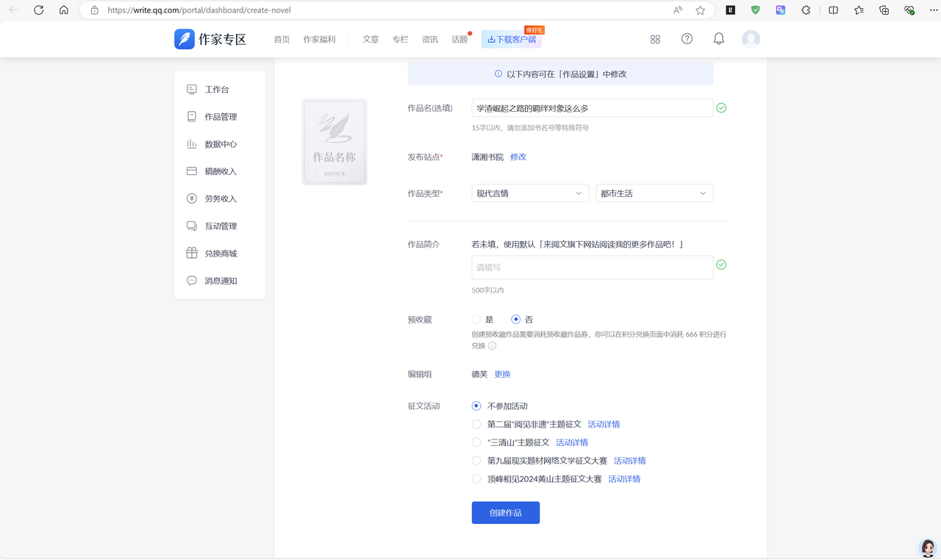Expand the 现代言情 category dropdown
Screen dimensions: 941x560
pyautogui.click(x=529, y=193)
